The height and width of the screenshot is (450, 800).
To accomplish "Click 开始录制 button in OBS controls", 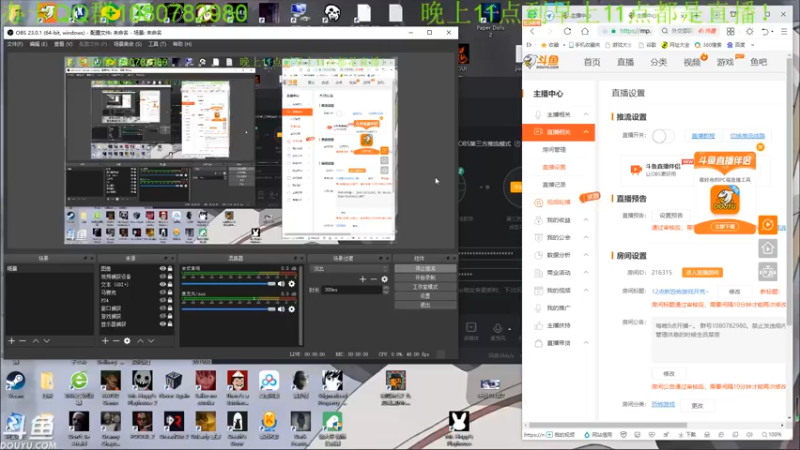I will [x=425, y=278].
